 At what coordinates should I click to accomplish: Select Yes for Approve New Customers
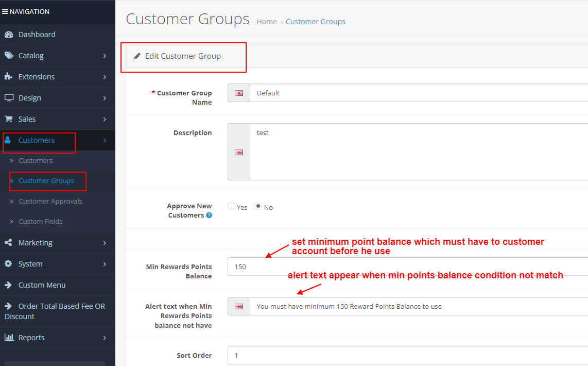click(231, 206)
